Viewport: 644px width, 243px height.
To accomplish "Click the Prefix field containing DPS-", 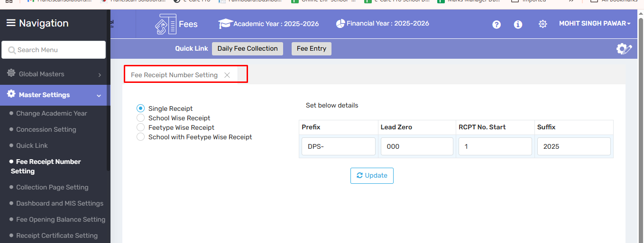I will coord(339,146).
